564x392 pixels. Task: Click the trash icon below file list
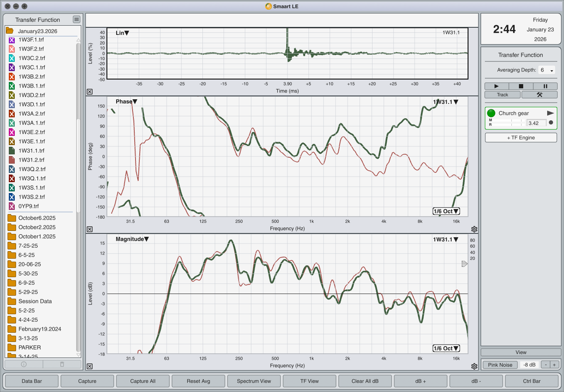62,364
